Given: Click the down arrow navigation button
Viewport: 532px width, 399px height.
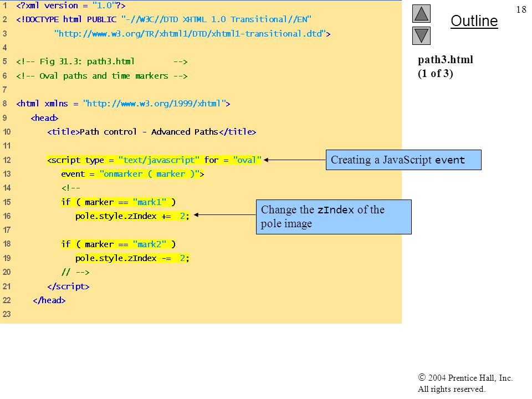Looking at the screenshot, I should coord(421,35).
